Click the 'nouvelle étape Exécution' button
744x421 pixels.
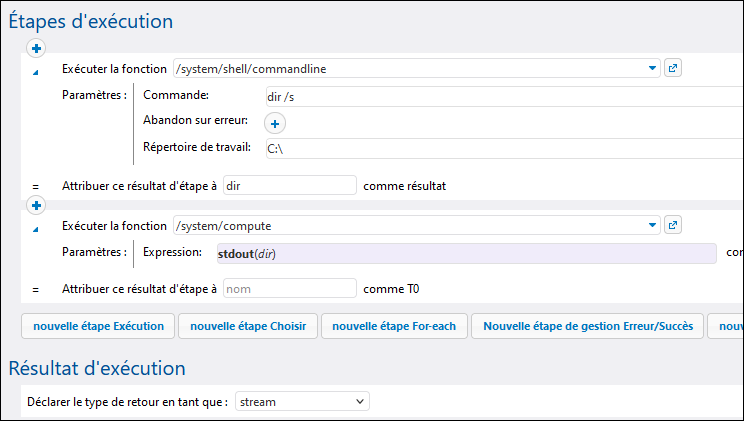pyautogui.click(x=97, y=326)
